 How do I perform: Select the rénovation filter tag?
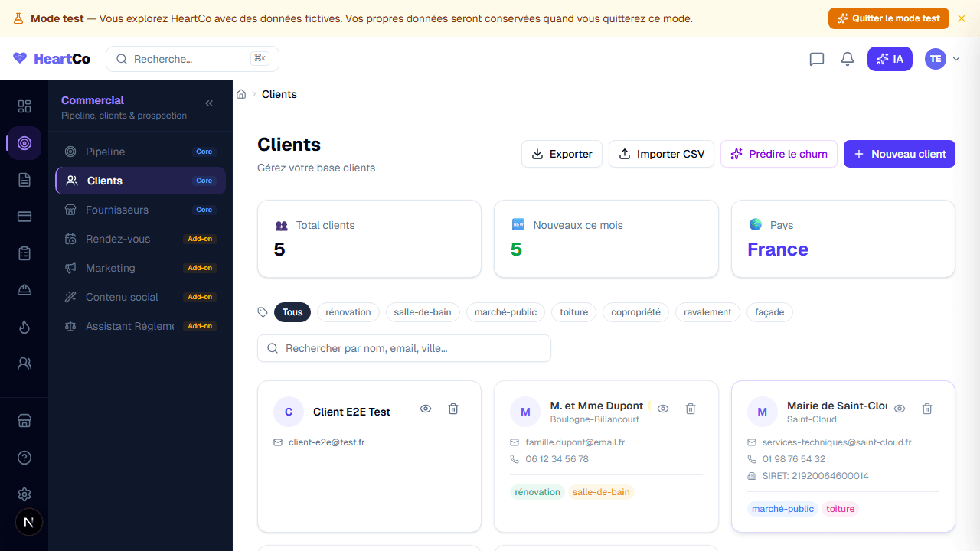tap(348, 312)
